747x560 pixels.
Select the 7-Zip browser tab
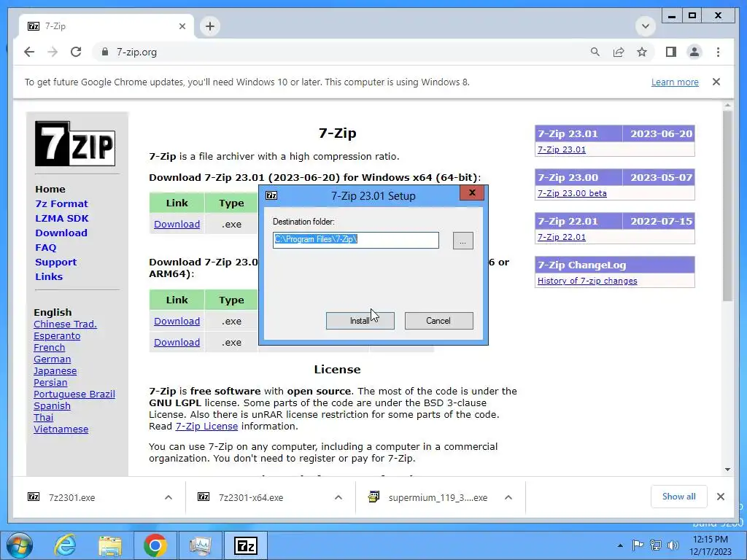coord(106,26)
